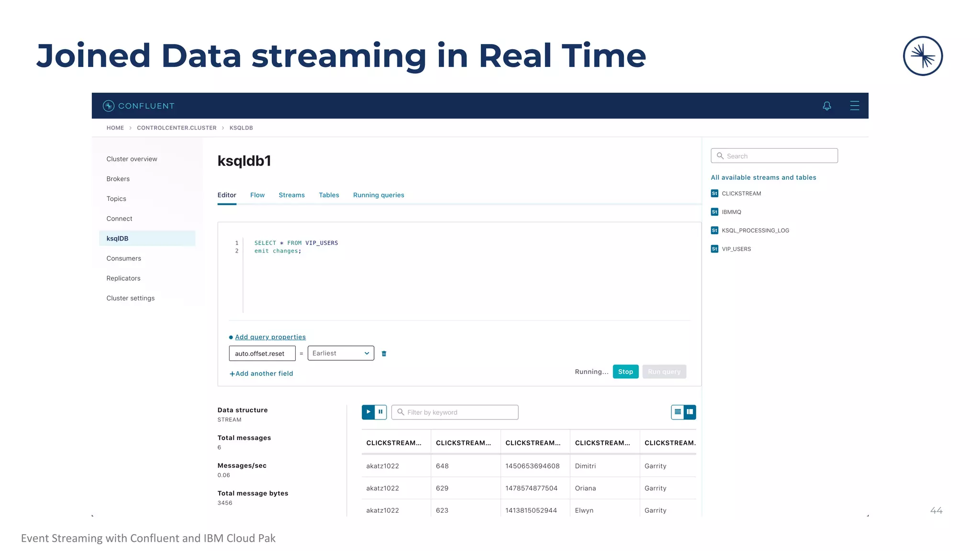980x551 pixels.
Task: Click the VIP_USERS stream icon
Action: 714,249
